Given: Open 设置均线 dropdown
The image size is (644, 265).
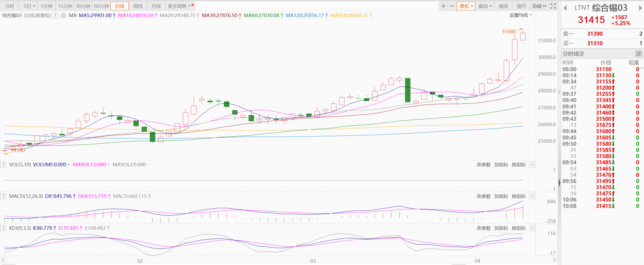Looking at the screenshot, I should pyautogui.click(x=520, y=15).
